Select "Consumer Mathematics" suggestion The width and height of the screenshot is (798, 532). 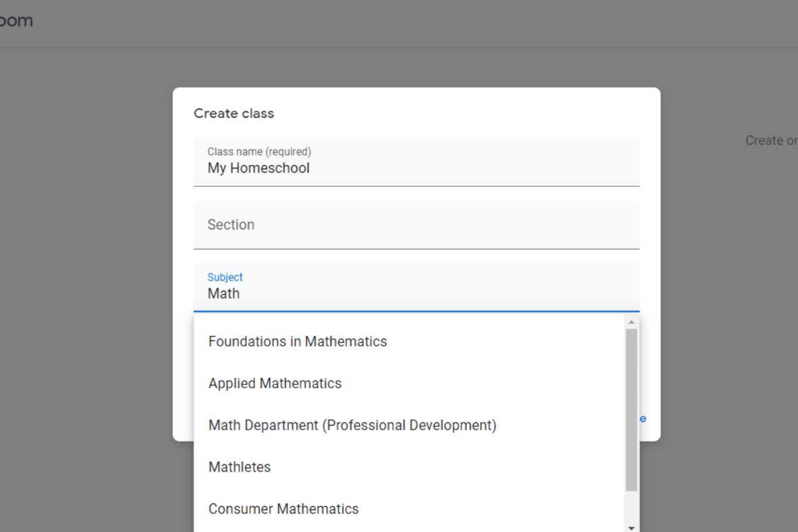[283, 509]
